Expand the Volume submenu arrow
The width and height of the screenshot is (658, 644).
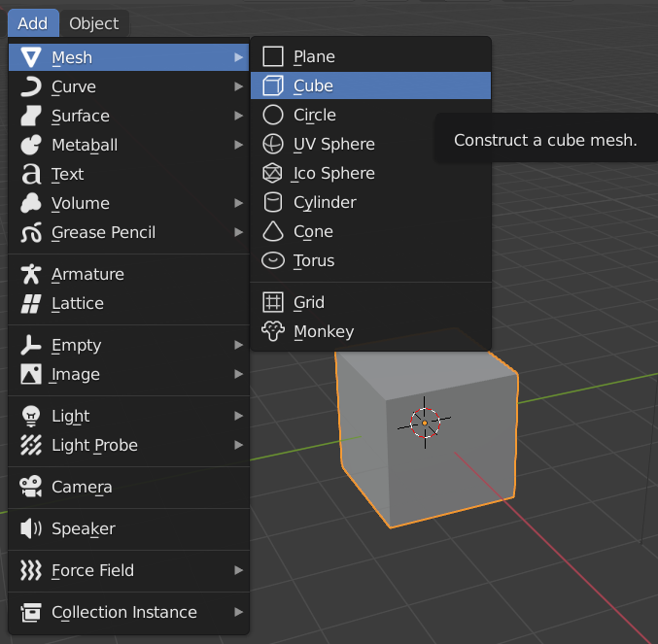238,203
